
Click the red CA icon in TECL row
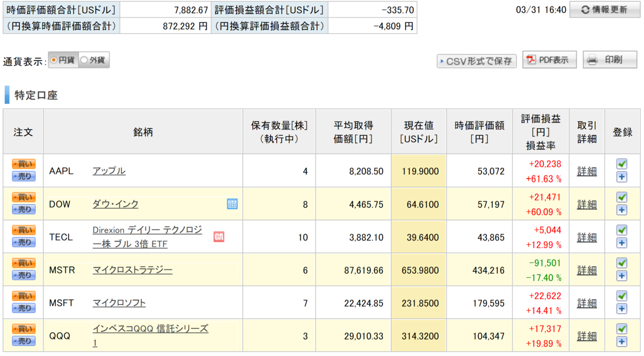pyautogui.click(x=218, y=236)
